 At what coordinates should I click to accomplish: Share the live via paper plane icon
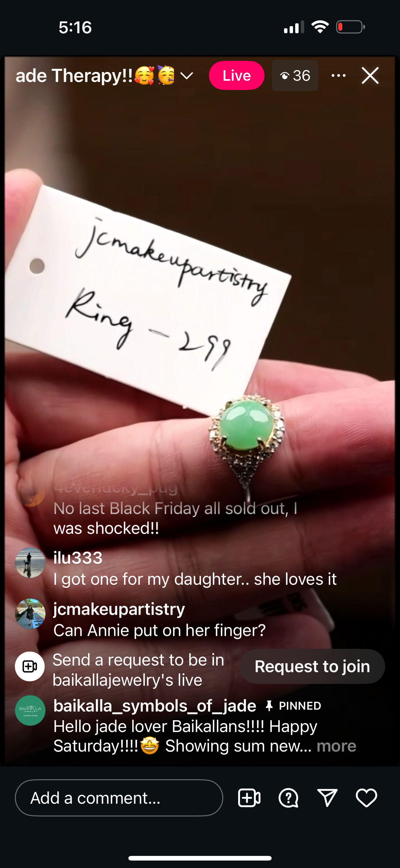click(x=327, y=798)
